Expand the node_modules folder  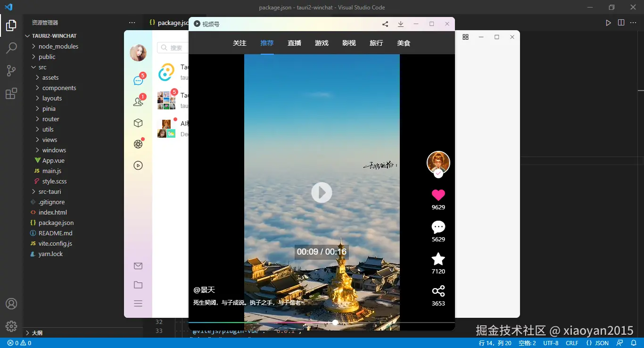tap(33, 46)
